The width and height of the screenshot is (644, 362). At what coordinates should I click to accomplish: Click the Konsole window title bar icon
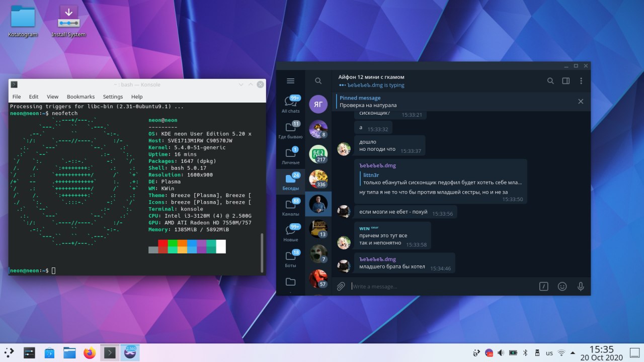coord(15,84)
